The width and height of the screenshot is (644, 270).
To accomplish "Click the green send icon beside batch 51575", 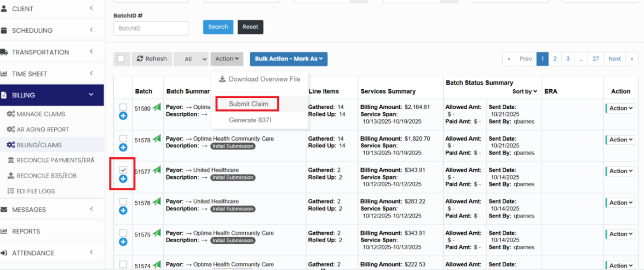I will tap(157, 233).
